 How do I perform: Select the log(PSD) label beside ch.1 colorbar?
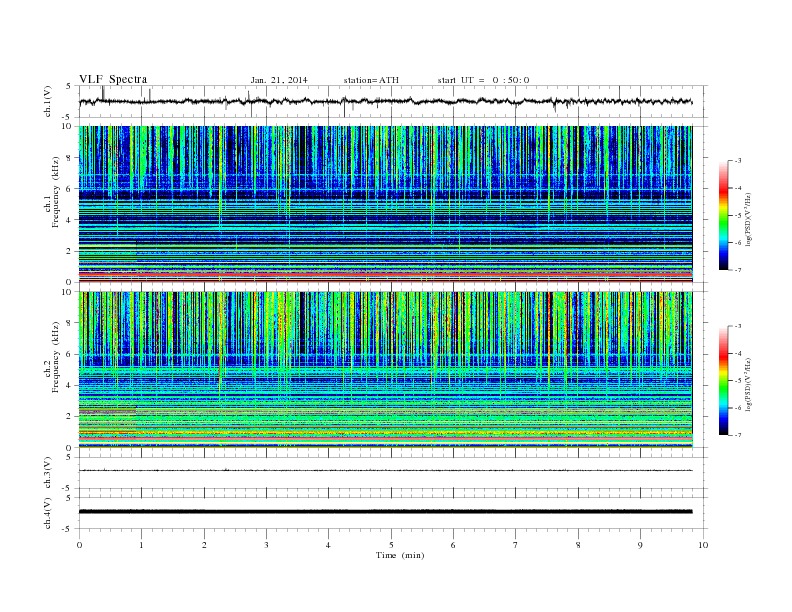click(748, 220)
